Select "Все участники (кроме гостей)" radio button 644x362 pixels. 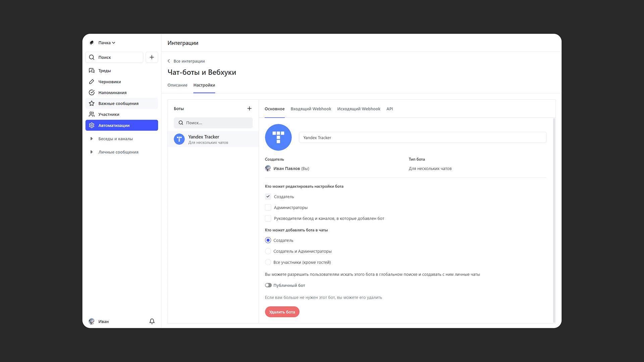point(268,262)
